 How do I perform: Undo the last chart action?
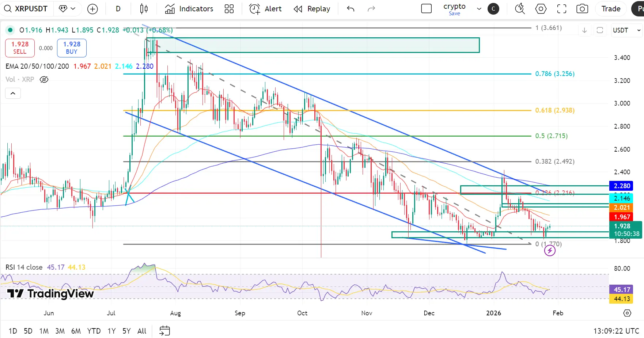pyautogui.click(x=351, y=9)
